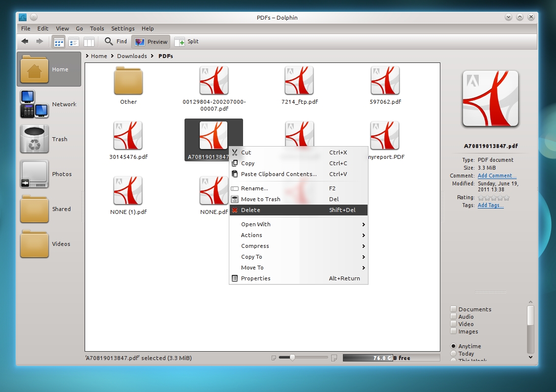Click the breadcrumb arrow before Downloads

pos(112,56)
